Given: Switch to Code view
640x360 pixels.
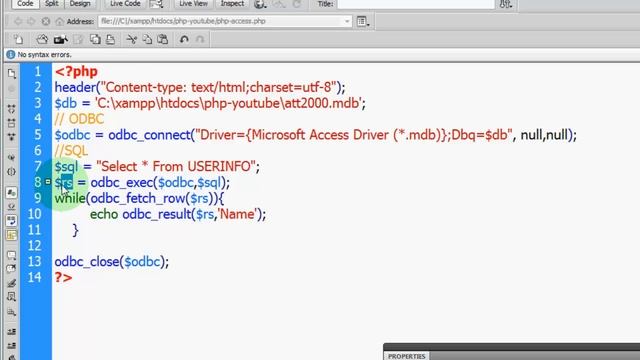Looking at the screenshot, I should pos(25,4).
